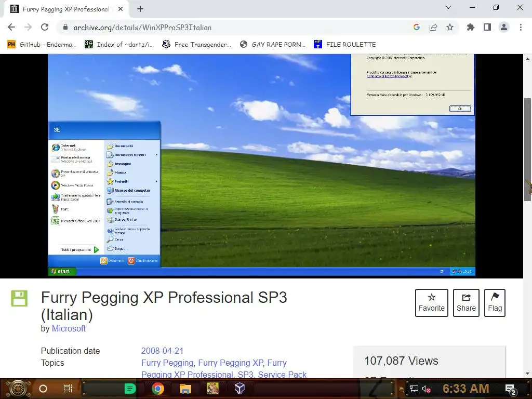Open the SP3 topic link
Viewport: 532px width, 399px height.
[x=246, y=375]
